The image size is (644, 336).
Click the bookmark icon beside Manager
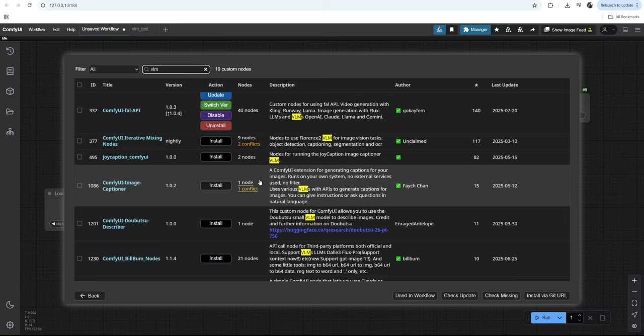tap(451, 30)
